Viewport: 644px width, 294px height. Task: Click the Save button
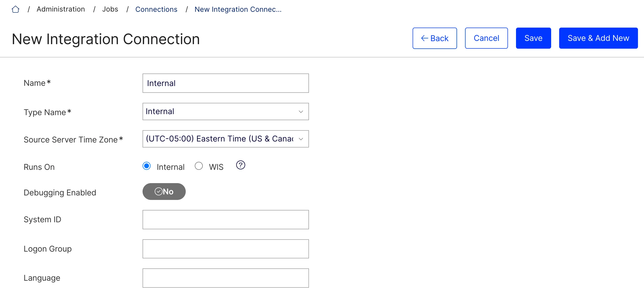(533, 38)
